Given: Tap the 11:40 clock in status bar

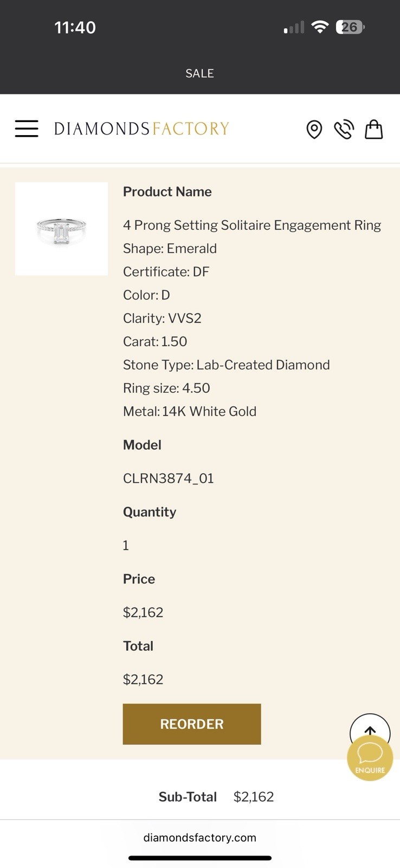Looking at the screenshot, I should pos(75,26).
